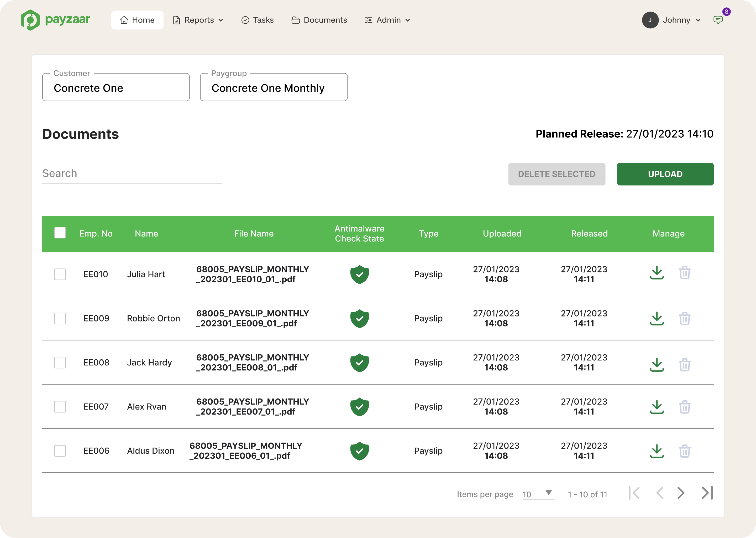This screenshot has height=538, width=756.
Task: Delete Robbie Orton's payslip file
Action: [x=685, y=318]
